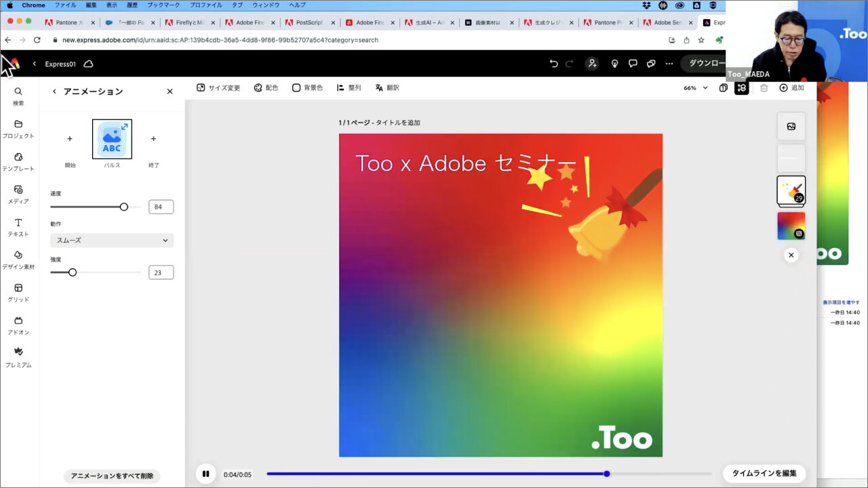Open the テンプレート sidebar section

(x=18, y=161)
